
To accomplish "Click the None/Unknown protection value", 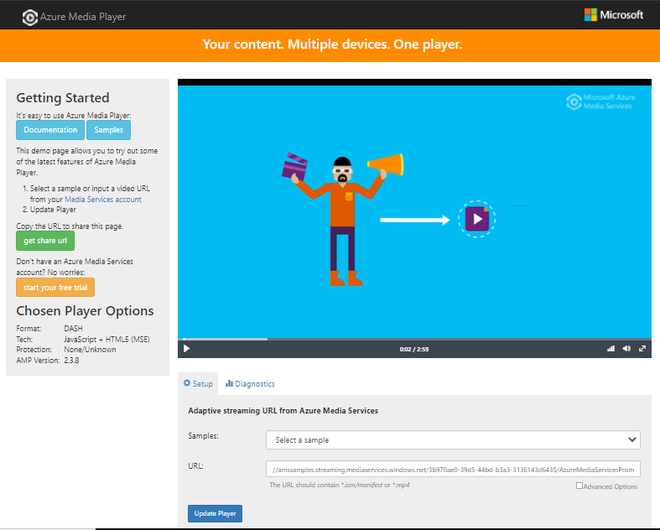I will coord(90,349).
